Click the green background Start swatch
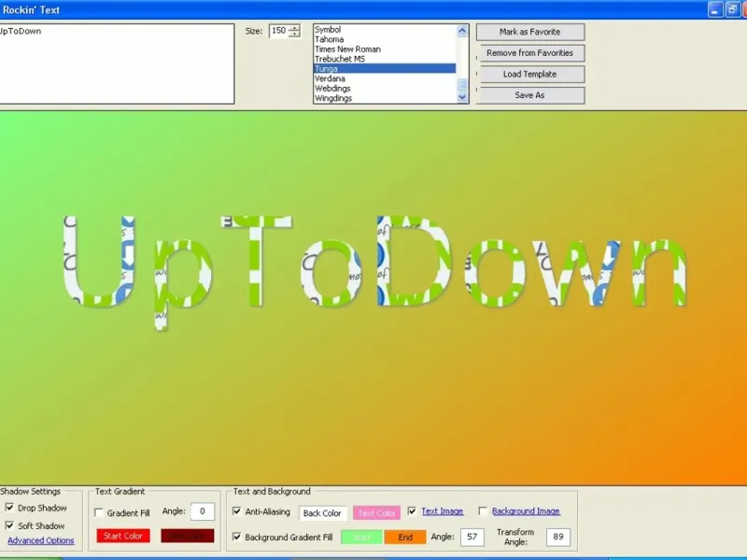Screen dimensions: 747x560 361,538
